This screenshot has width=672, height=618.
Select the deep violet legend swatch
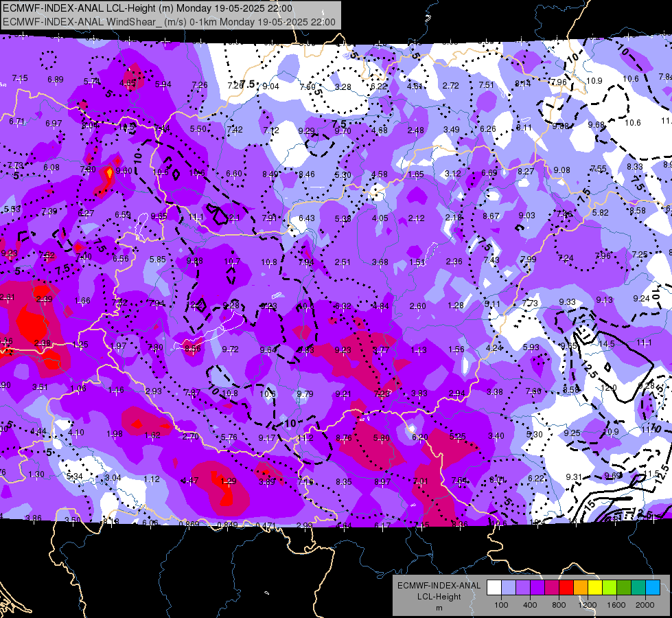pos(537,588)
